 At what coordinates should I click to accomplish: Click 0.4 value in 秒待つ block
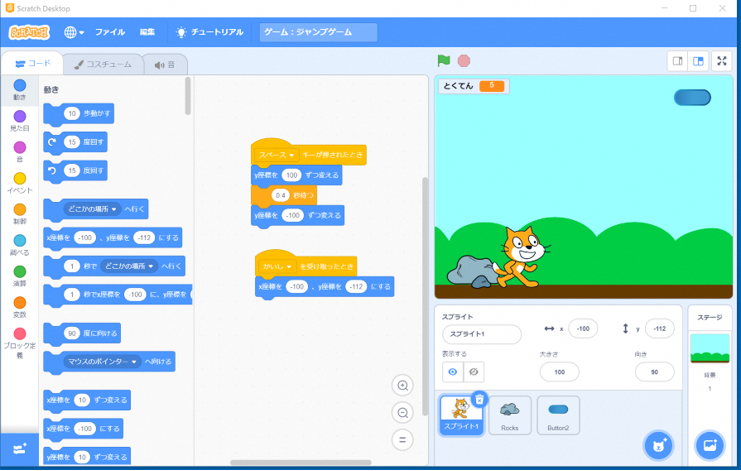[x=280, y=195]
